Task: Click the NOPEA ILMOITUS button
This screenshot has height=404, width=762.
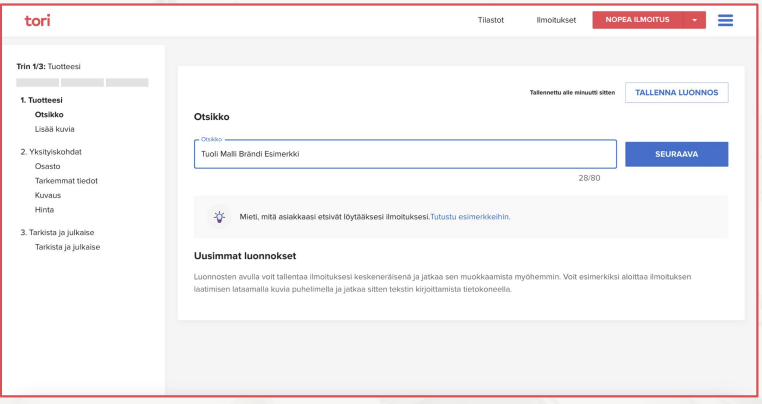Action: [637, 20]
